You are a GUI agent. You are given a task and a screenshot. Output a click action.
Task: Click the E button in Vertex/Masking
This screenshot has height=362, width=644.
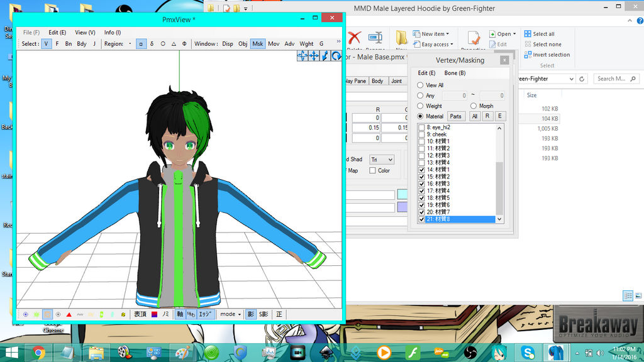pos(500,116)
